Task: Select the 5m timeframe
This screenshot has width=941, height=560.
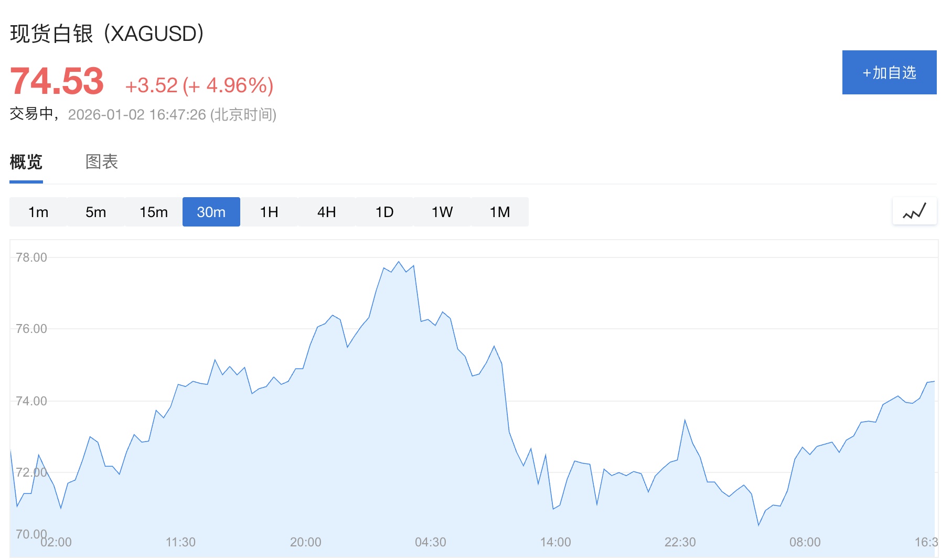Action: click(96, 212)
